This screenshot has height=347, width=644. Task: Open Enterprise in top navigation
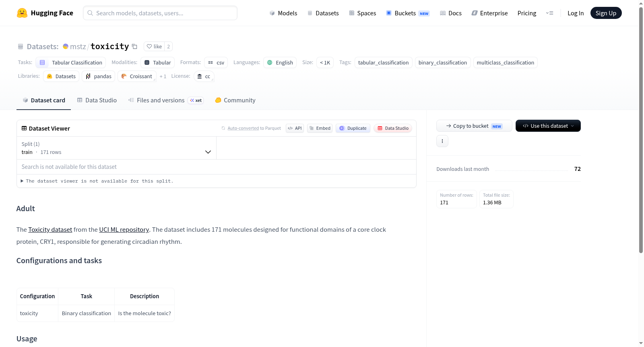(x=489, y=13)
